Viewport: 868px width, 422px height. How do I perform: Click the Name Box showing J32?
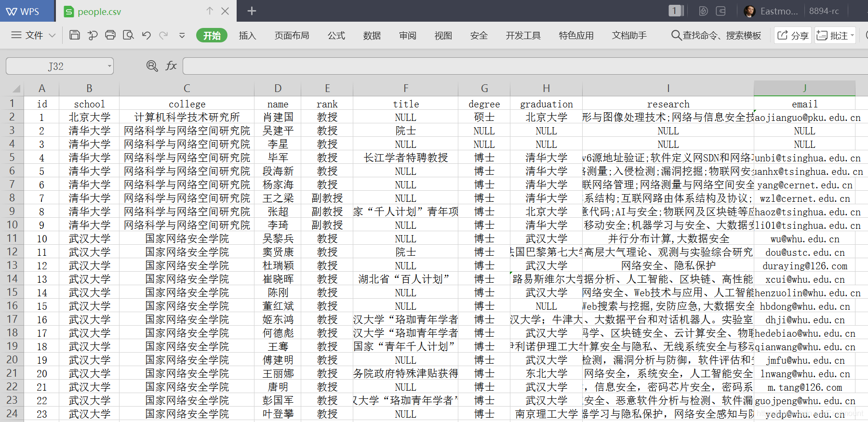coord(56,66)
